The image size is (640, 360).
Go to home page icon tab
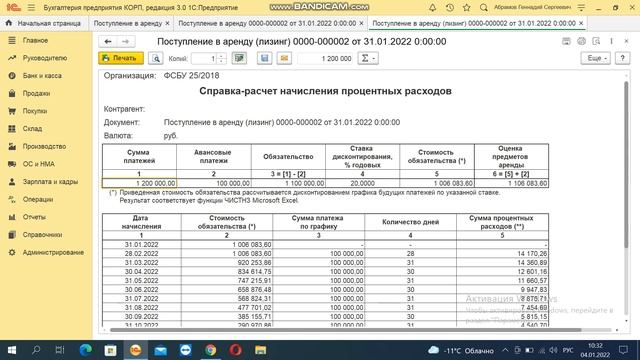(9, 23)
